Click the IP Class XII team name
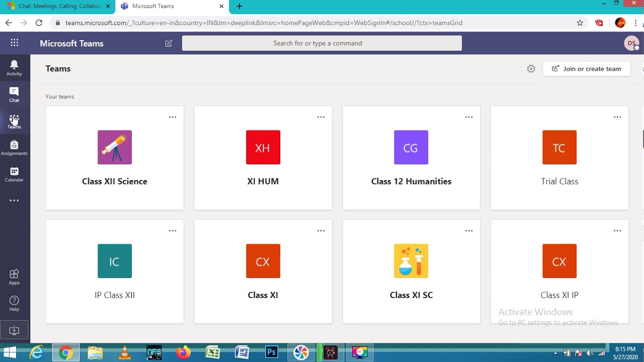This screenshot has width=644, height=362. click(x=115, y=295)
